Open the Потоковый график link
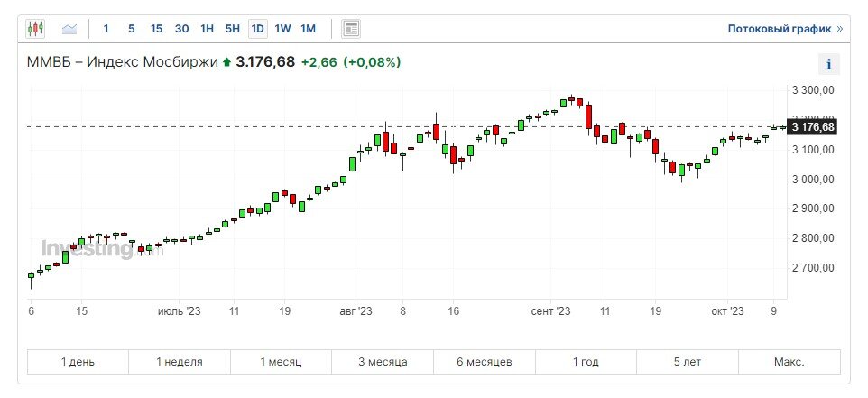Screen dimensions: 868x398 785,29
